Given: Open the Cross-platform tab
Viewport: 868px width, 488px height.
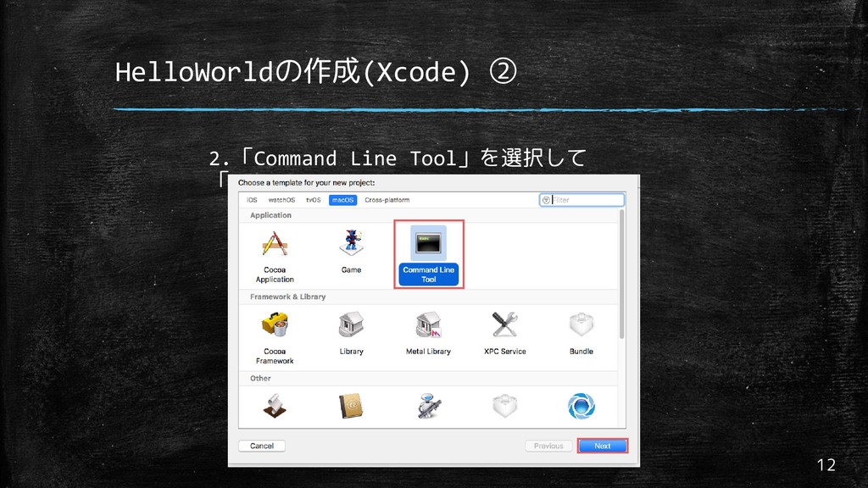Looking at the screenshot, I should click(x=387, y=200).
